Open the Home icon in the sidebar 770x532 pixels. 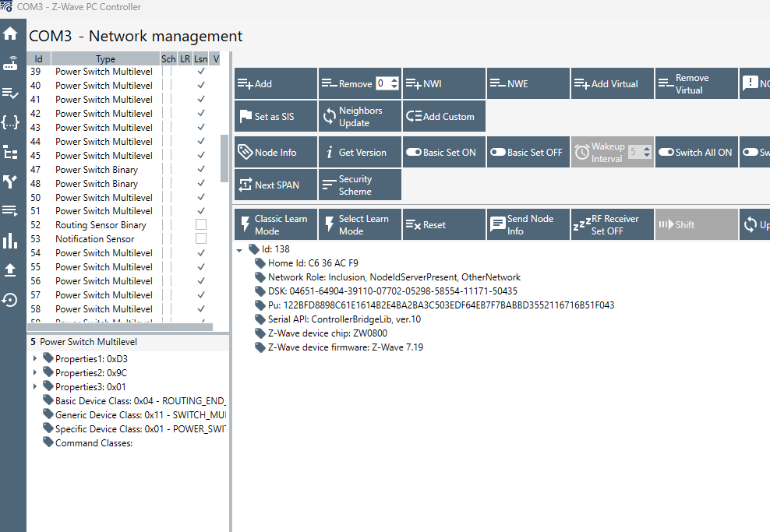(x=10, y=33)
